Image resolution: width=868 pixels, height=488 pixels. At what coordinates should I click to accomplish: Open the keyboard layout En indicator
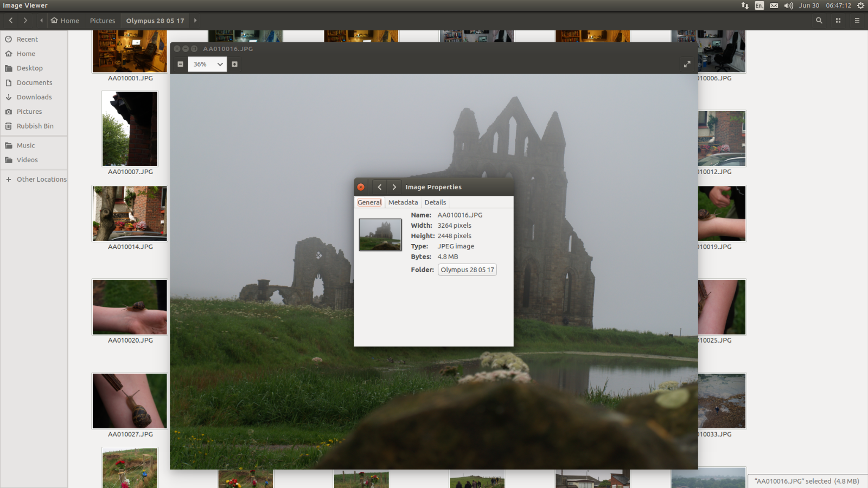tap(759, 5)
